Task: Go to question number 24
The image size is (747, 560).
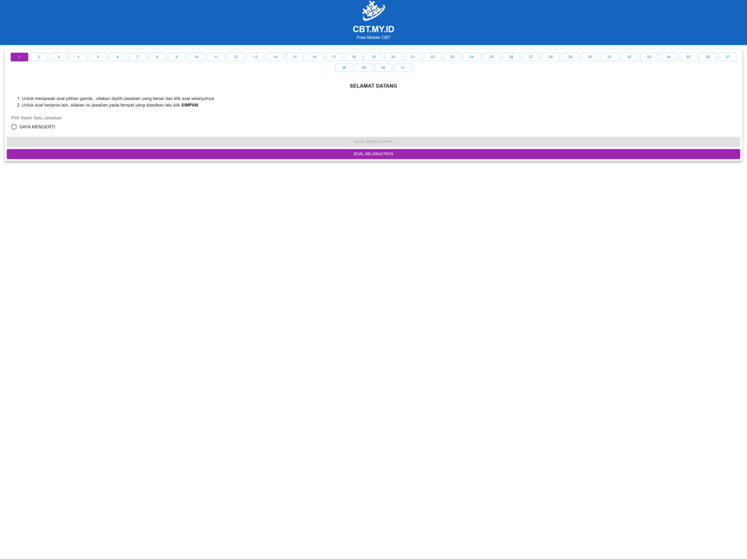Action: (471, 57)
